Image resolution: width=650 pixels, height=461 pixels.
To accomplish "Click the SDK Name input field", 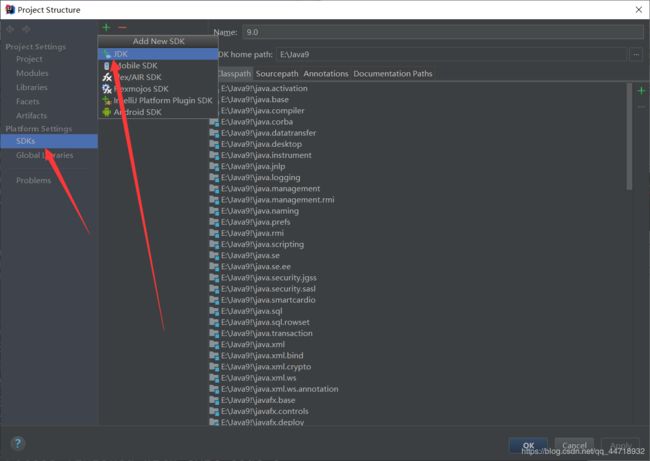I will (443, 32).
